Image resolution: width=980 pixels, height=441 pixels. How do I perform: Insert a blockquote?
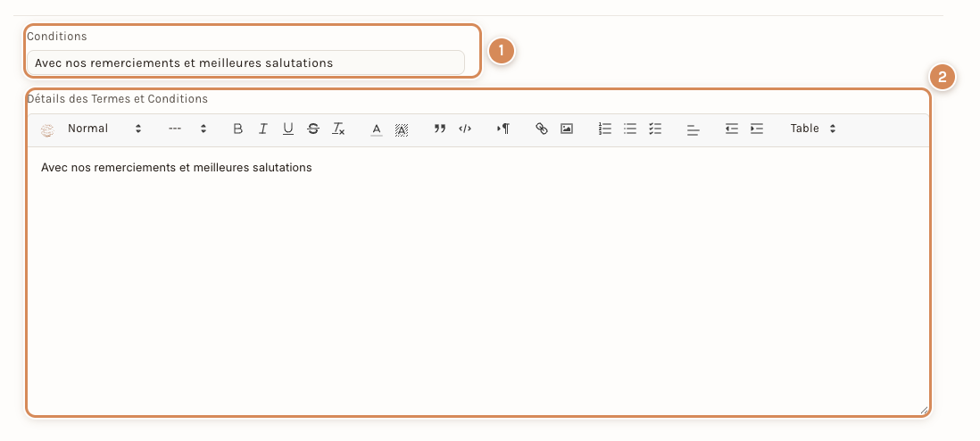[440, 129]
